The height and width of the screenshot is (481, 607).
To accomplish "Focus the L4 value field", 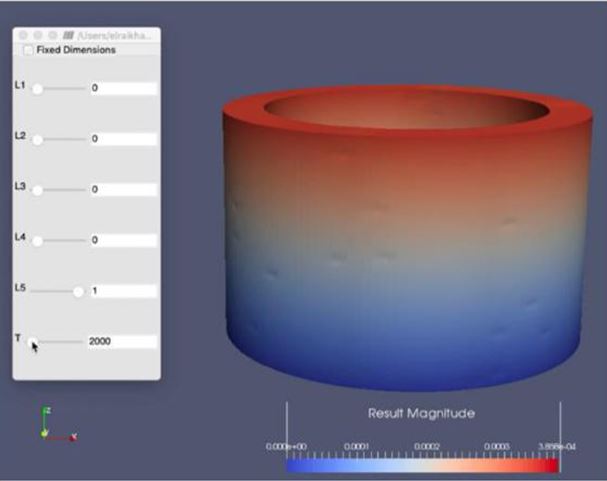I will (123, 240).
